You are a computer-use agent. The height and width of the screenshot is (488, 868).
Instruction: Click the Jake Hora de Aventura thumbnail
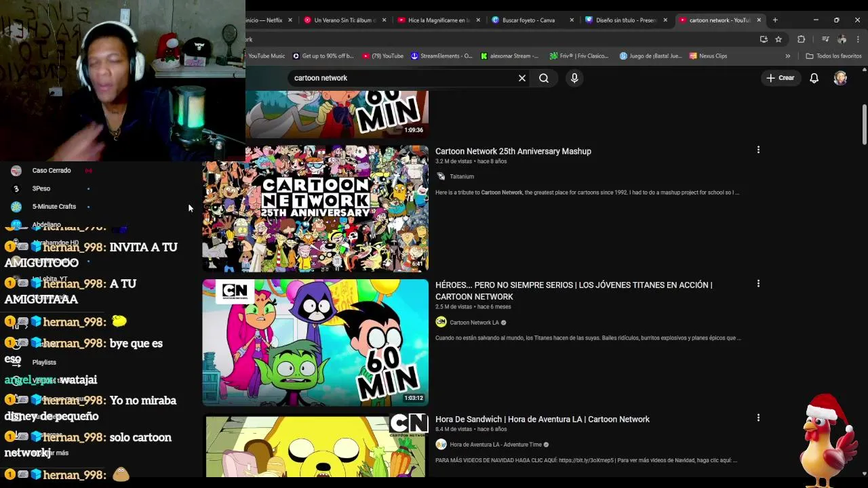(x=315, y=445)
